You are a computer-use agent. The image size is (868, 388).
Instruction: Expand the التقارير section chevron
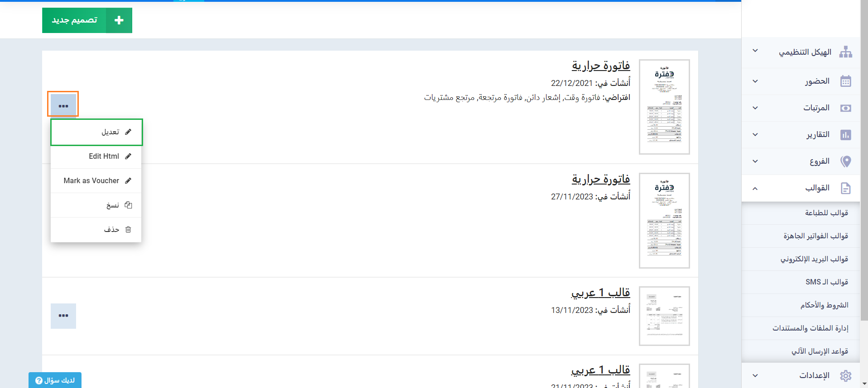(x=755, y=134)
